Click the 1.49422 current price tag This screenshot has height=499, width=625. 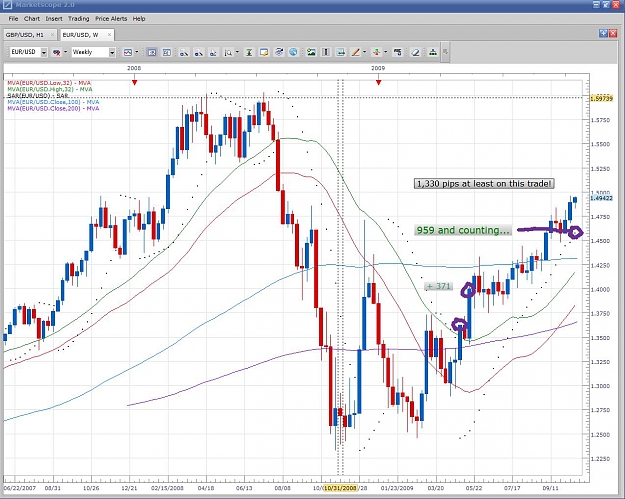[601, 198]
